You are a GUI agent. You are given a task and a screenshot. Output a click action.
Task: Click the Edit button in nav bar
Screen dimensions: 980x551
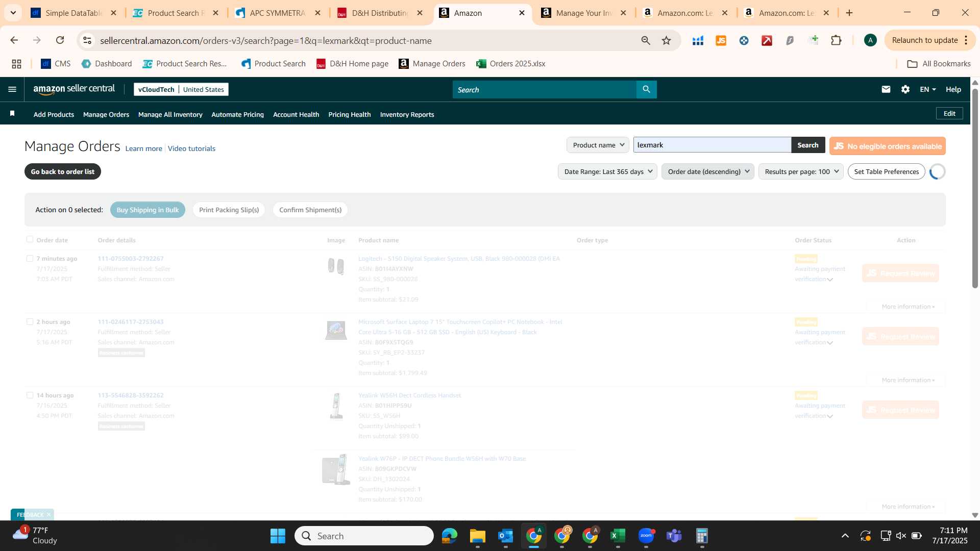click(949, 113)
